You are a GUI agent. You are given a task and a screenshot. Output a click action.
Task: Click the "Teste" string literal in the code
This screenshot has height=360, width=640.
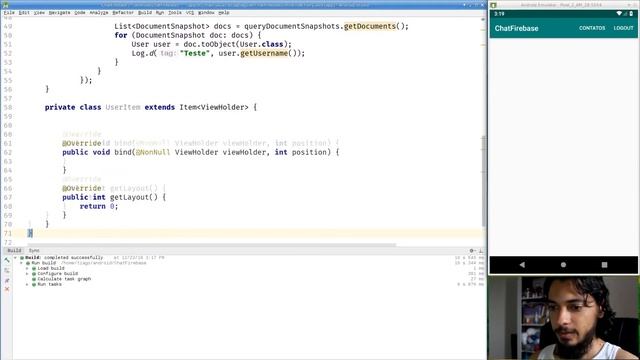195,53
